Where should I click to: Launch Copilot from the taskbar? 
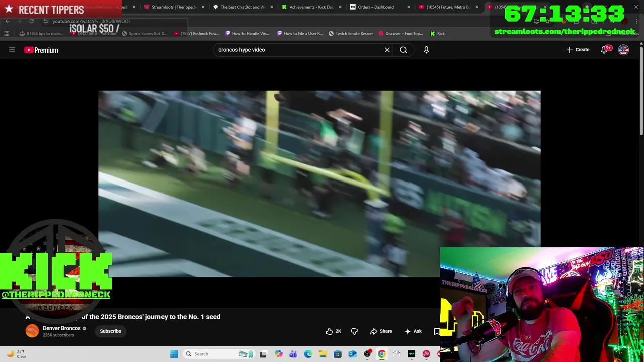279,354
